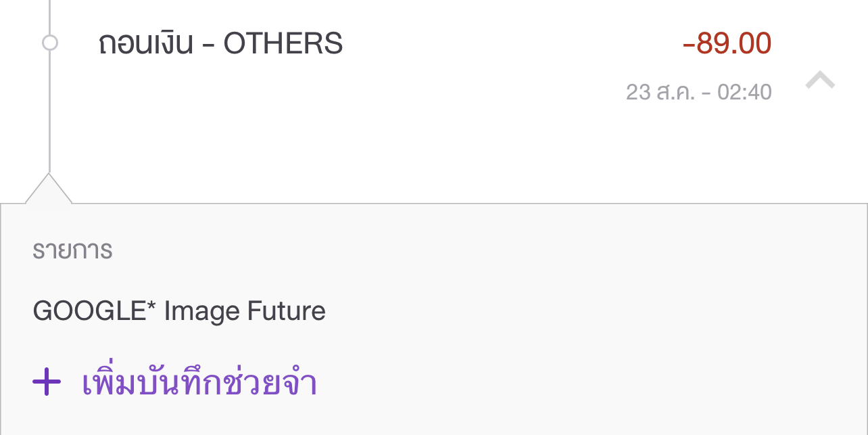Click the purple plus icon
Viewport: 868px width, 435px height.
47,383
